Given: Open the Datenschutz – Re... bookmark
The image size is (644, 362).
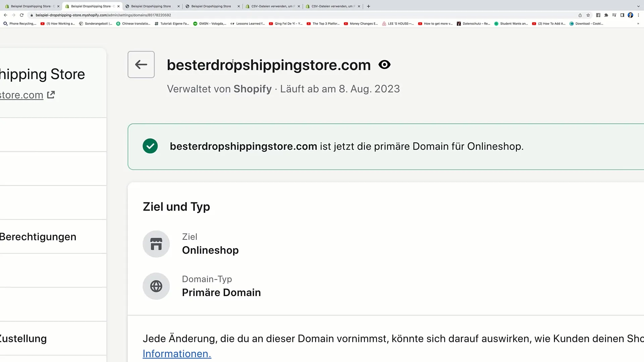Looking at the screenshot, I should point(473,24).
